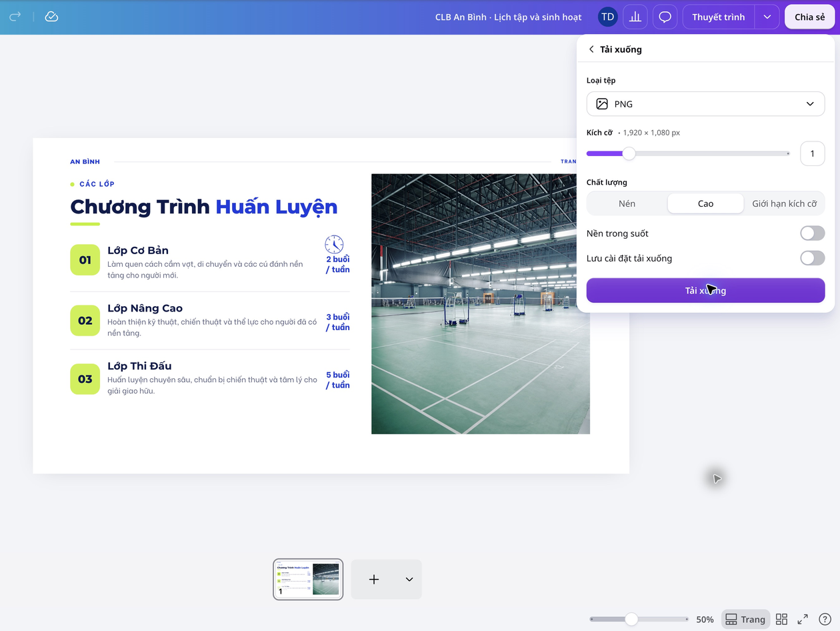Click the CÁC LỚP label
Screen dimensions: 840x631
click(x=97, y=184)
